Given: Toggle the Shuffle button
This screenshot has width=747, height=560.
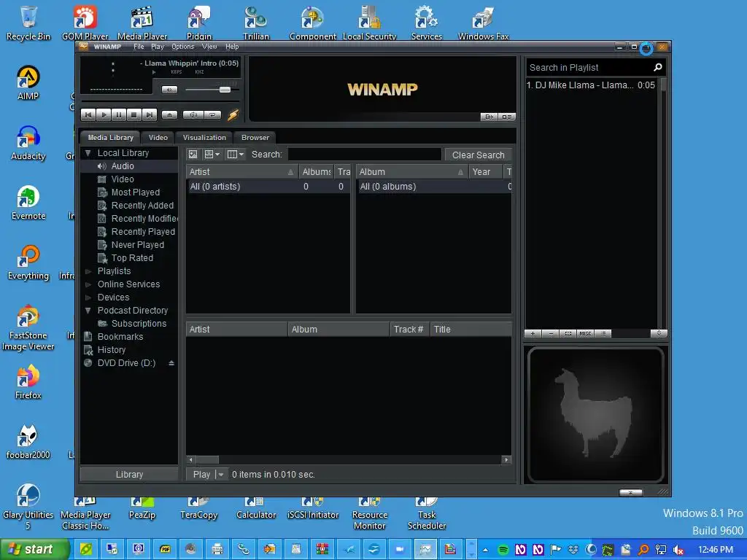Looking at the screenshot, I should click(193, 114).
